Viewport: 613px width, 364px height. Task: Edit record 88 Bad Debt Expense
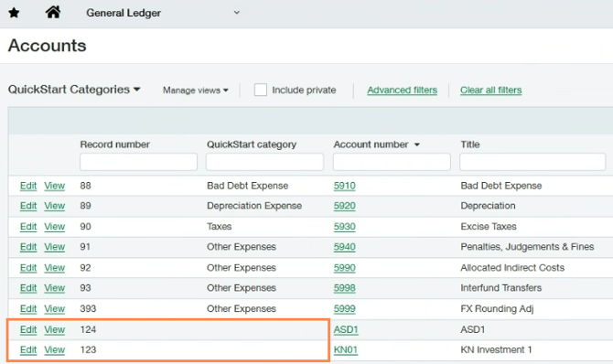point(28,186)
